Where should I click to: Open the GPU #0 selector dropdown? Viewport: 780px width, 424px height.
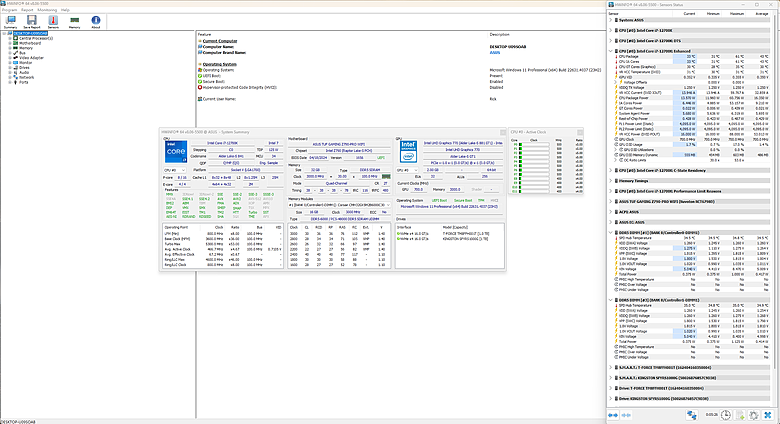pos(407,170)
